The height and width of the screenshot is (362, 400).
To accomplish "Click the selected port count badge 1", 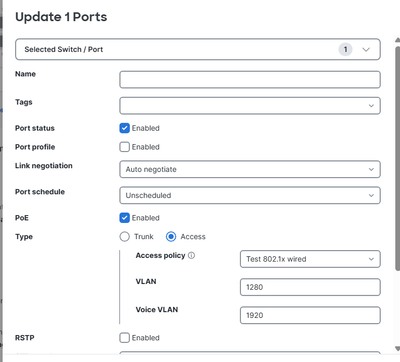I will pos(345,49).
